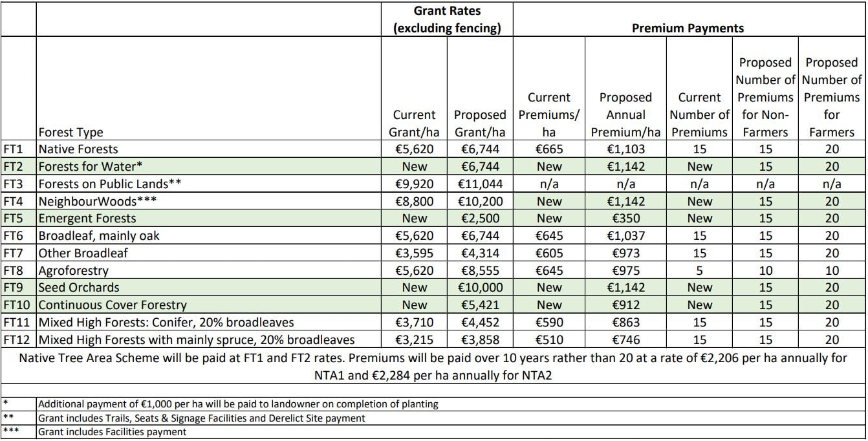The width and height of the screenshot is (868, 441).
Task: Select the €11,044 proposed grant cell
Action: pyautogui.click(x=480, y=184)
